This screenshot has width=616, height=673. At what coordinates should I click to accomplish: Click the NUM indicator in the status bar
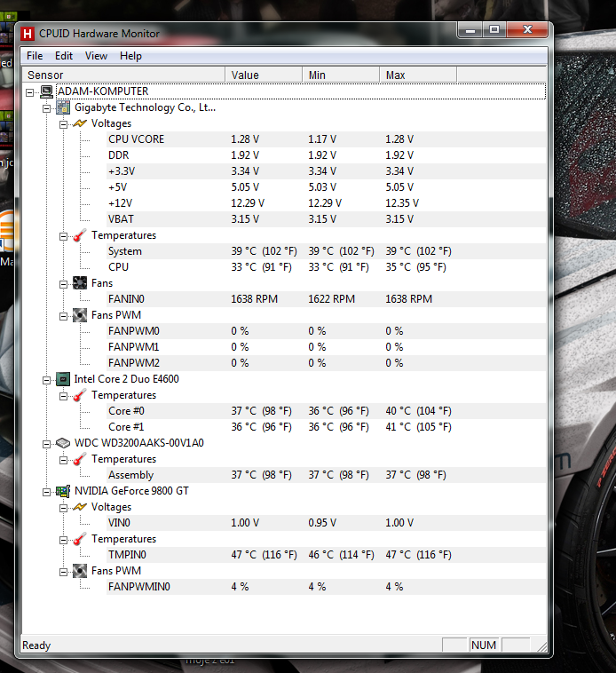click(x=484, y=645)
